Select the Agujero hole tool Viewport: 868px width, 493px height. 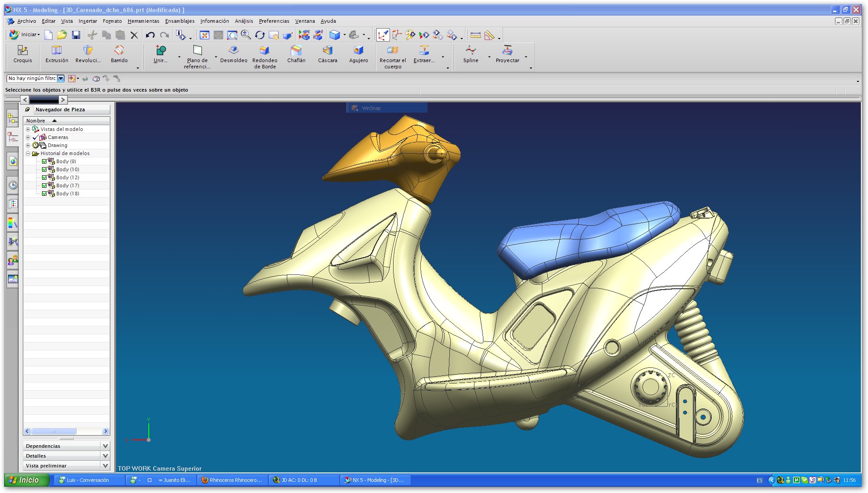358,54
